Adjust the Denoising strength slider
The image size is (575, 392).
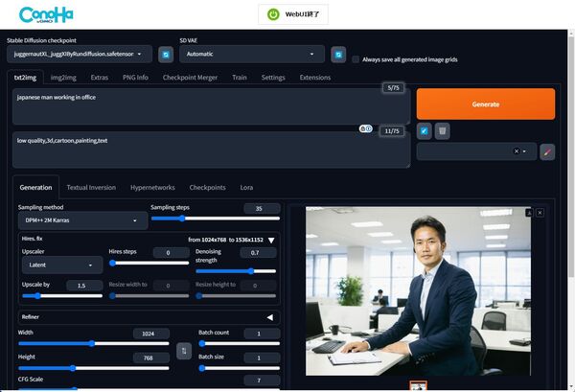pos(236,271)
